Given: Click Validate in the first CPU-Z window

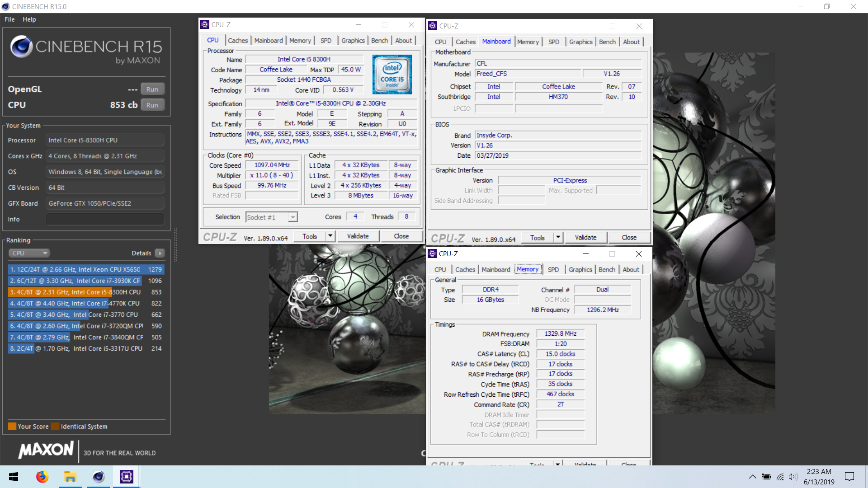Looking at the screenshot, I should pos(358,236).
